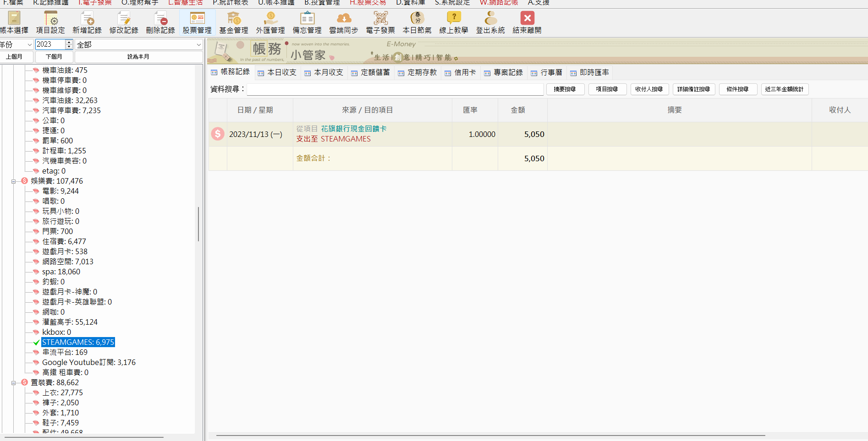Image resolution: width=868 pixels, height=441 pixels.
Task: Open the P.統計報表 menu
Action: point(231,3)
